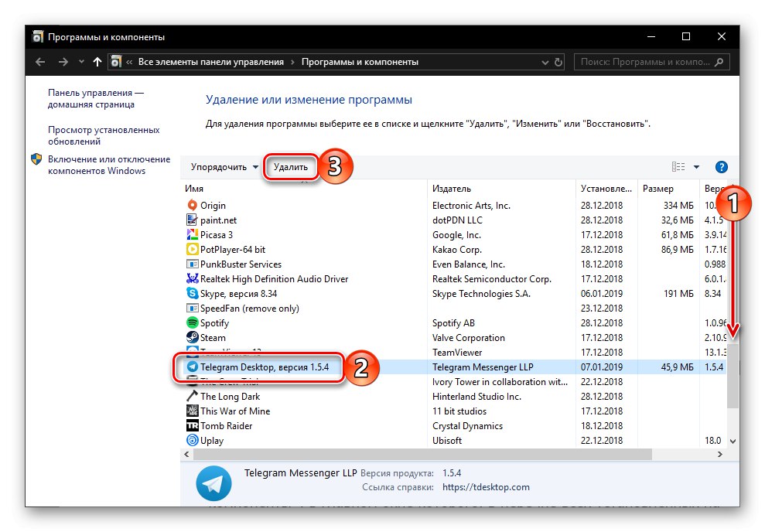Screen dimensions: 765x532
Task: Click 11 bit studios cell
Action: pyautogui.click(x=459, y=411)
